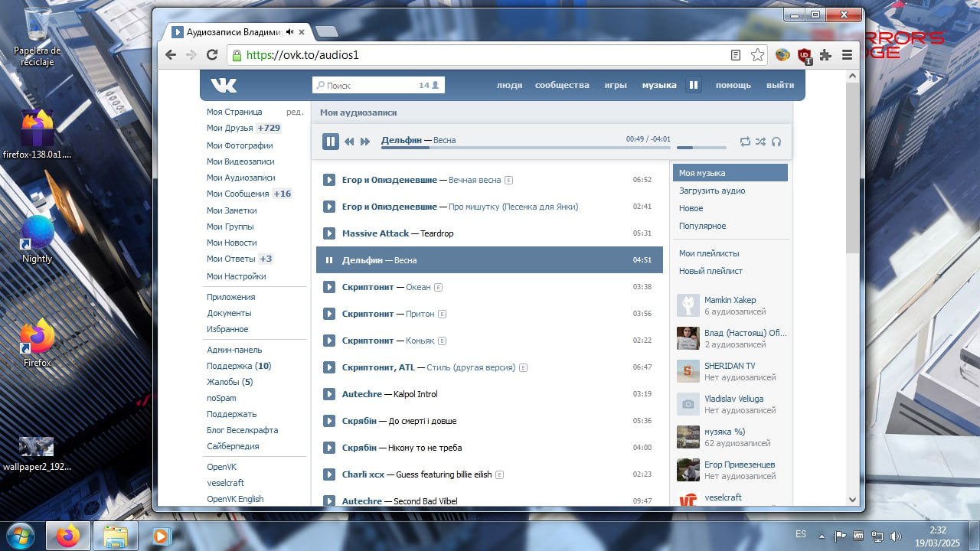Open the Papelera de reciclaje desktop icon
The image size is (980, 551).
click(x=37, y=37)
